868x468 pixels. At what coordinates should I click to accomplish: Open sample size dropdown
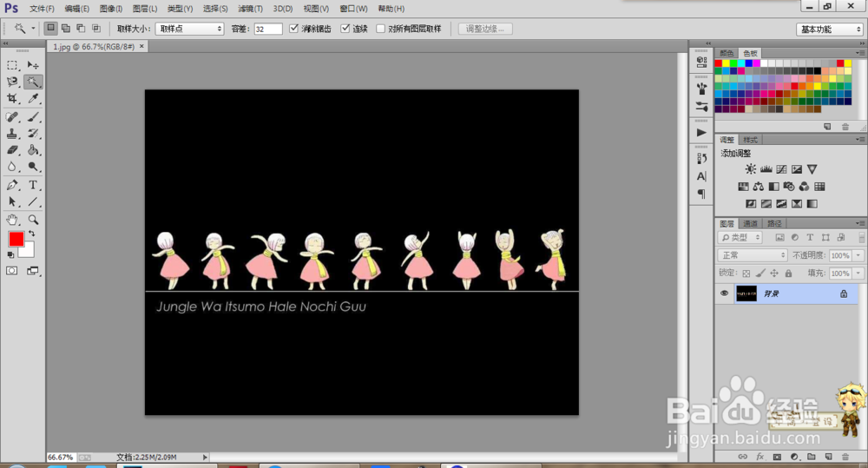tap(190, 29)
